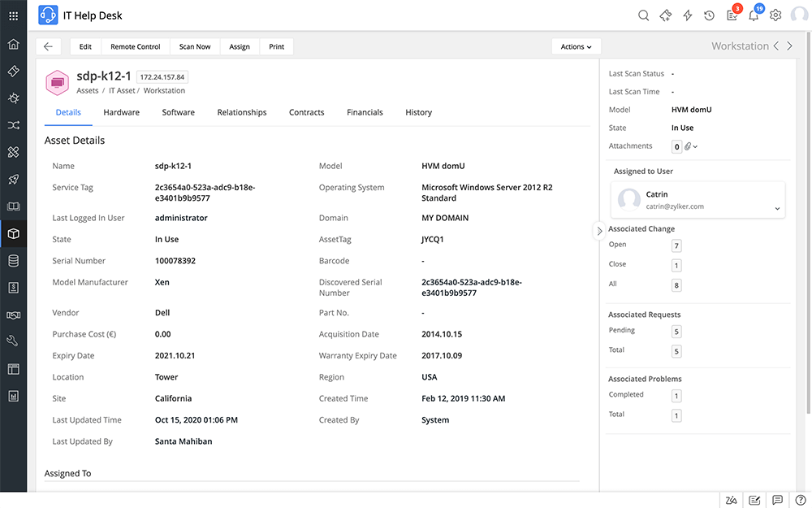The height and width of the screenshot is (508, 812).
Task: Open notifications via the bell icon
Action: coord(754,15)
